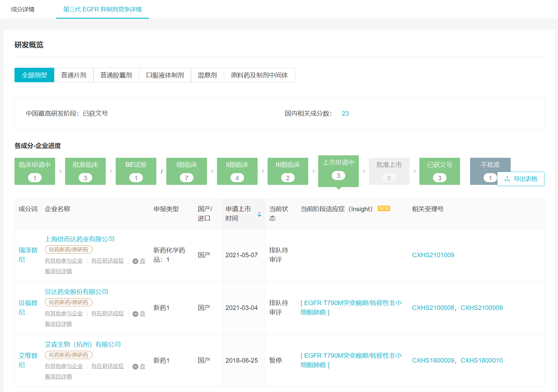Choose the BE试验 stage box

click(136, 171)
